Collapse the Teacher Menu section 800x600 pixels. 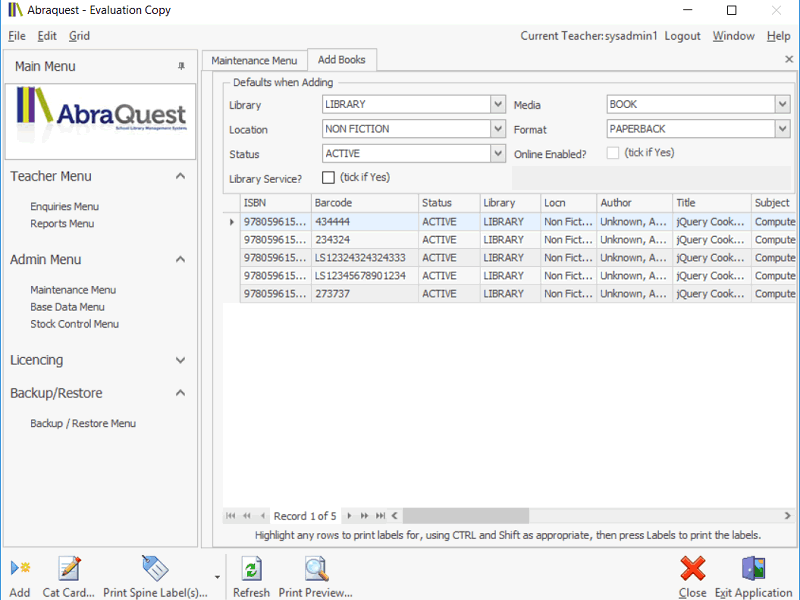180,176
